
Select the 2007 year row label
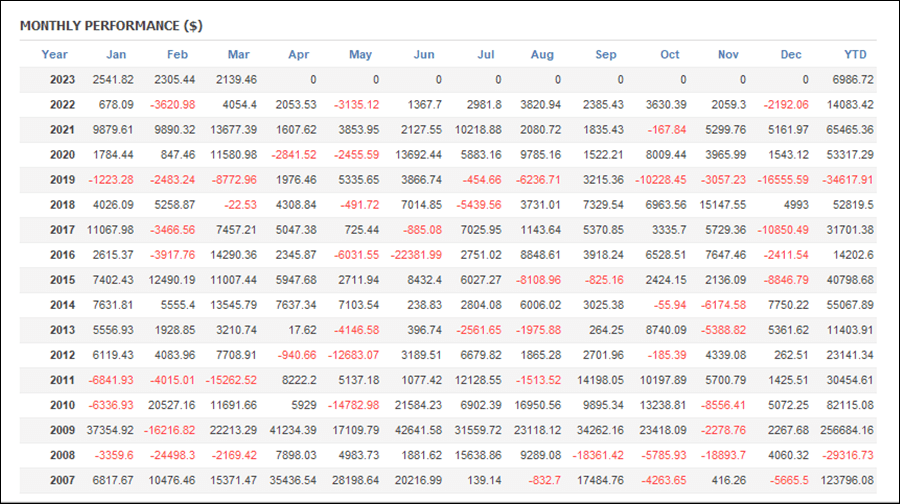(63, 480)
